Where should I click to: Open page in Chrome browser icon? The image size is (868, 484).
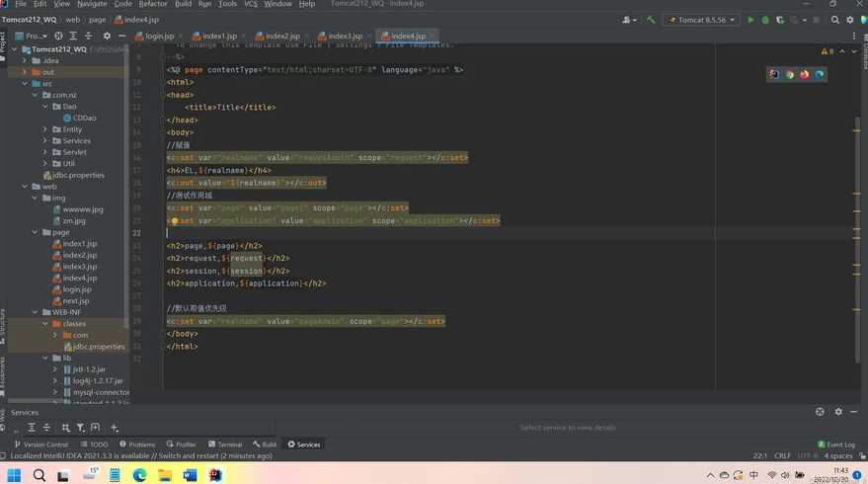tap(789, 74)
